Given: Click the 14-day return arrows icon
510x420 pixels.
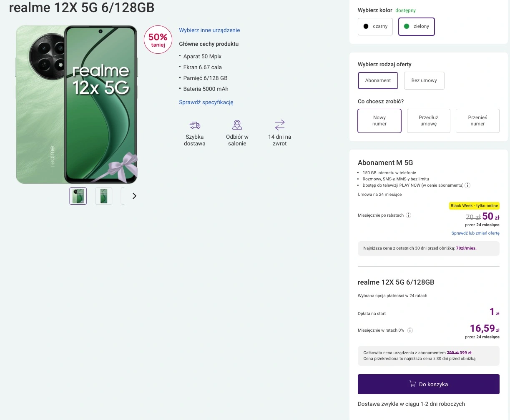Looking at the screenshot, I should click(x=280, y=125).
